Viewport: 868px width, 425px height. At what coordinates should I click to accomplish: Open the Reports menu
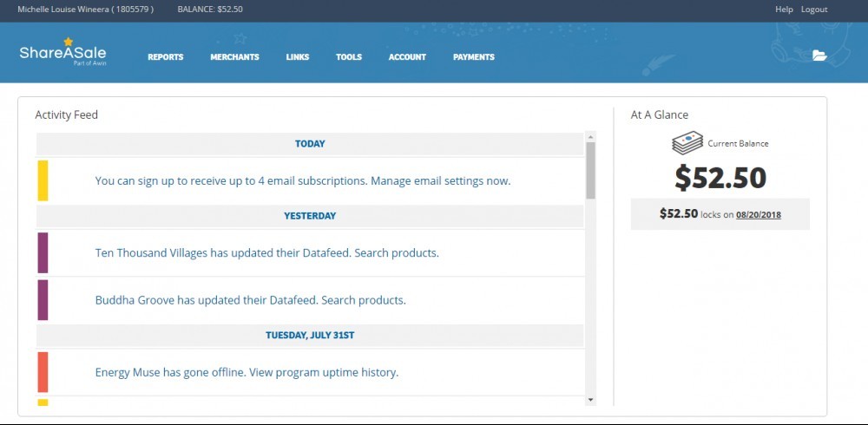(166, 57)
